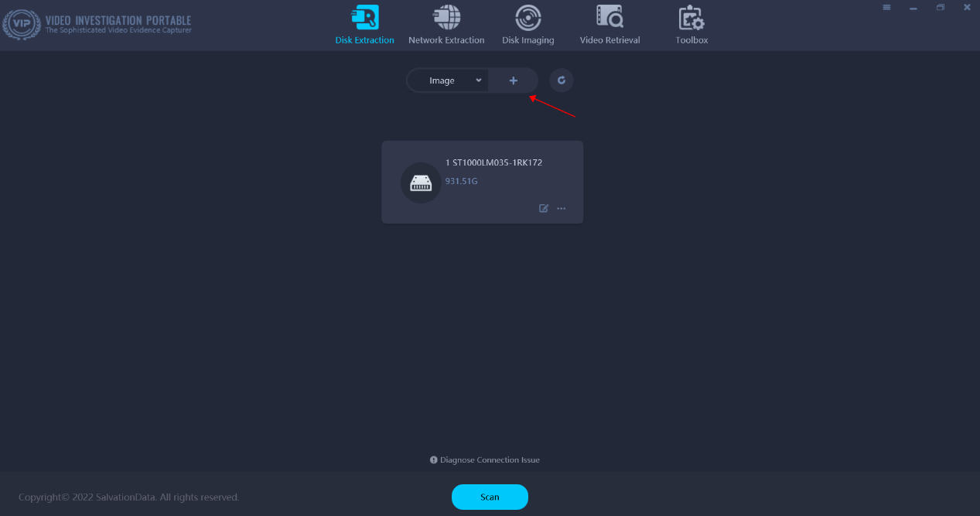The height and width of the screenshot is (516, 980).
Task: Open more options for the disk card
Action: click(562, 208)
